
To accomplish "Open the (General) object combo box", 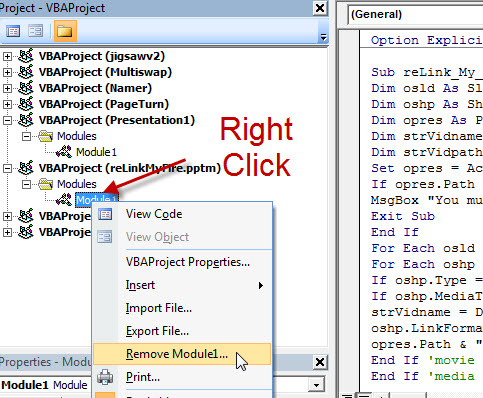I will point(416,15).
